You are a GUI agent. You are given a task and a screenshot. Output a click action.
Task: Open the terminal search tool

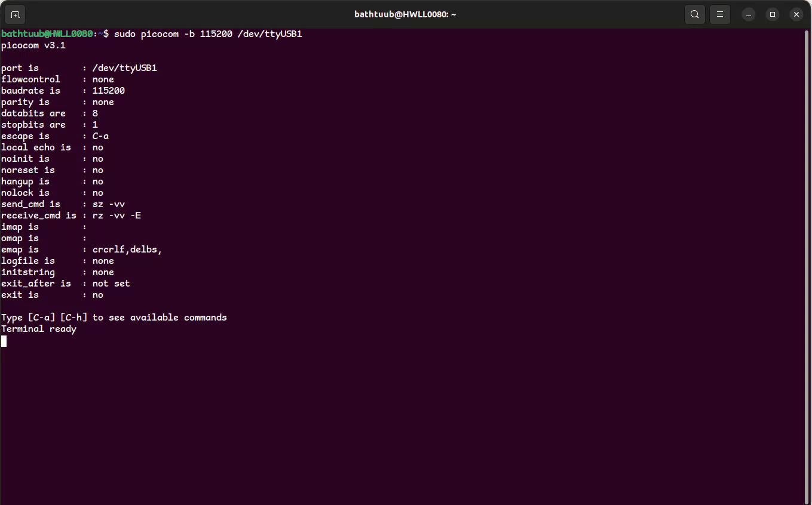tap(694, 14)
